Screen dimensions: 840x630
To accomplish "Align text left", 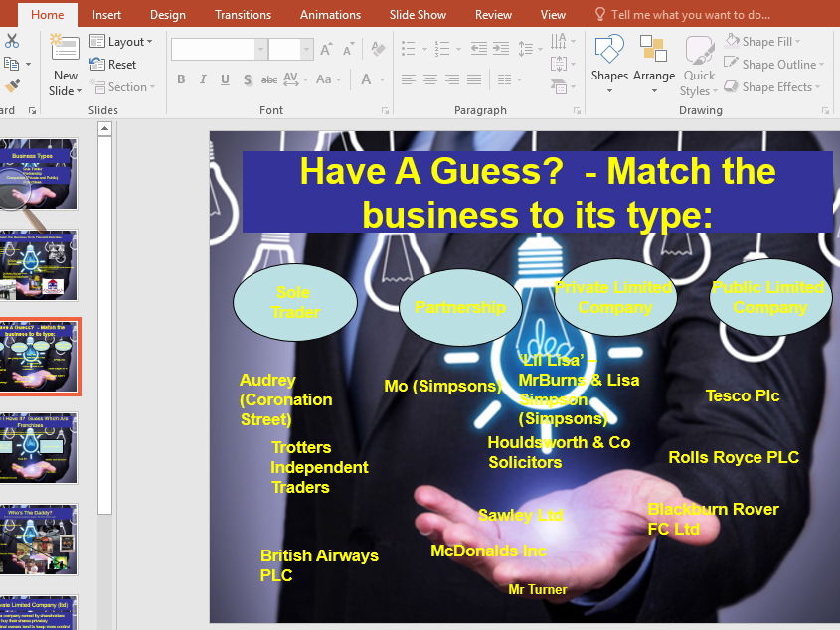I will pos(409,79).
